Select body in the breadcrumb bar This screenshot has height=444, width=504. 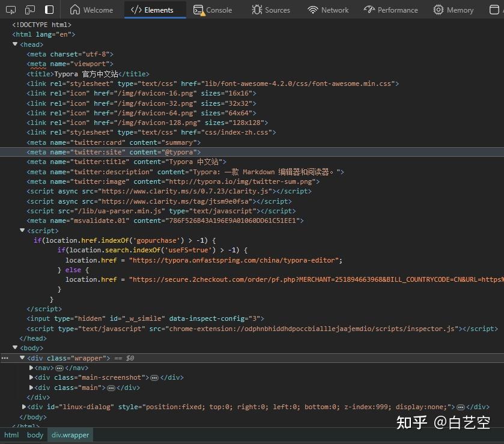(x=35, y=435)
